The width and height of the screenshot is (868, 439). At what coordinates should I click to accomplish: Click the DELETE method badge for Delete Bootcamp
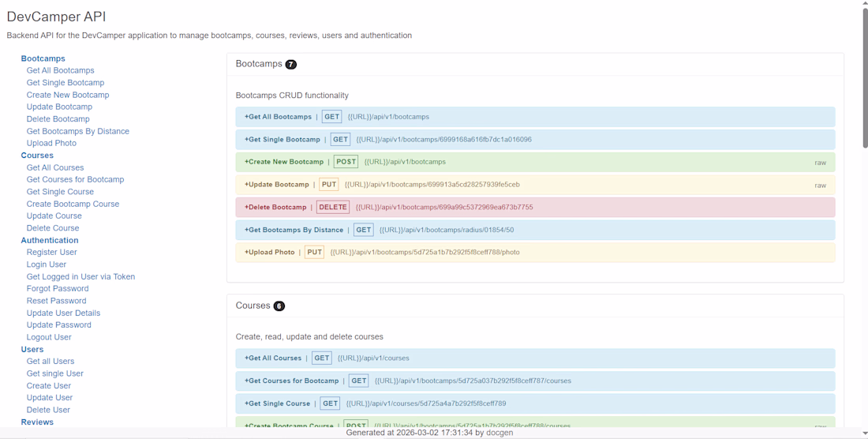click(333, 208)
